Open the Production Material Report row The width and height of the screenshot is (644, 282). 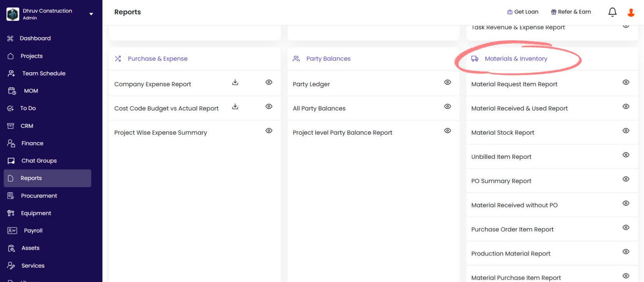coord(552,253)
